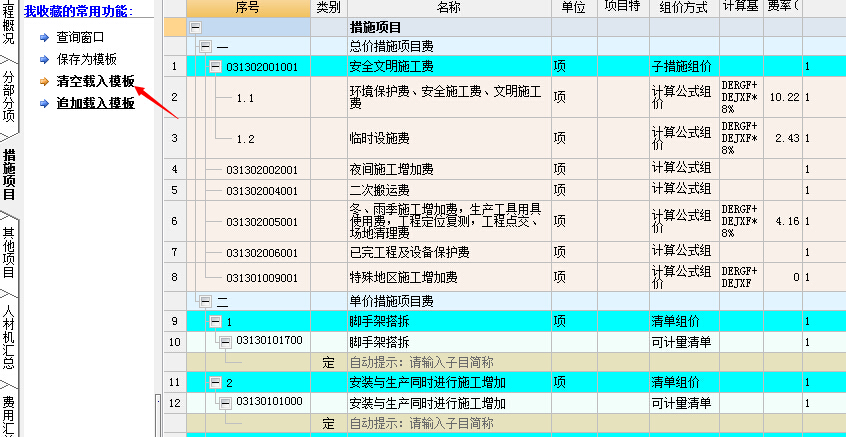Collapse the 一 总价措施项目费 group
This screenshot has height=437, width=846.
pos(206,47)
